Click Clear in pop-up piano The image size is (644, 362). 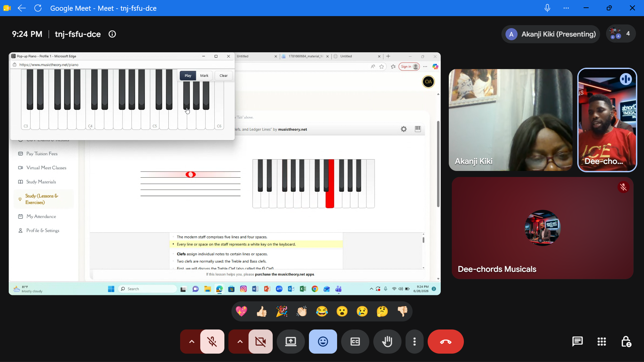click(x=224, y=76)
